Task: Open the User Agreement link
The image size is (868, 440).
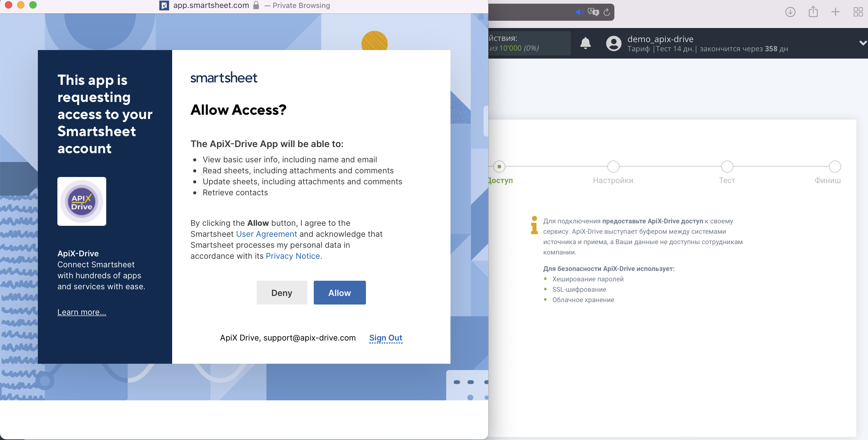Action: [x=266, y=234]
